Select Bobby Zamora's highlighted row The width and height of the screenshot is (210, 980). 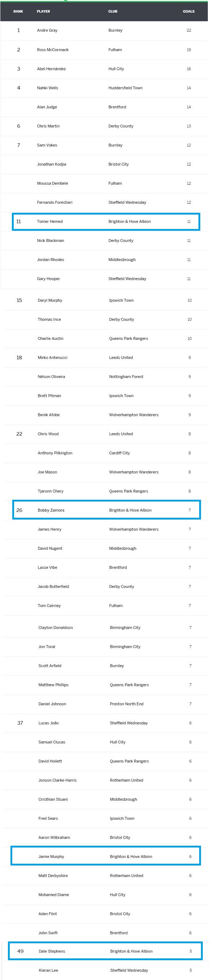coord(106,510)
